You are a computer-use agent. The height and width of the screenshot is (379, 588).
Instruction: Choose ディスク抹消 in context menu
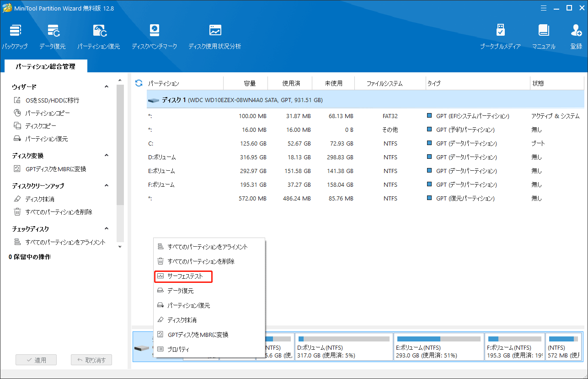click(209, 320)
